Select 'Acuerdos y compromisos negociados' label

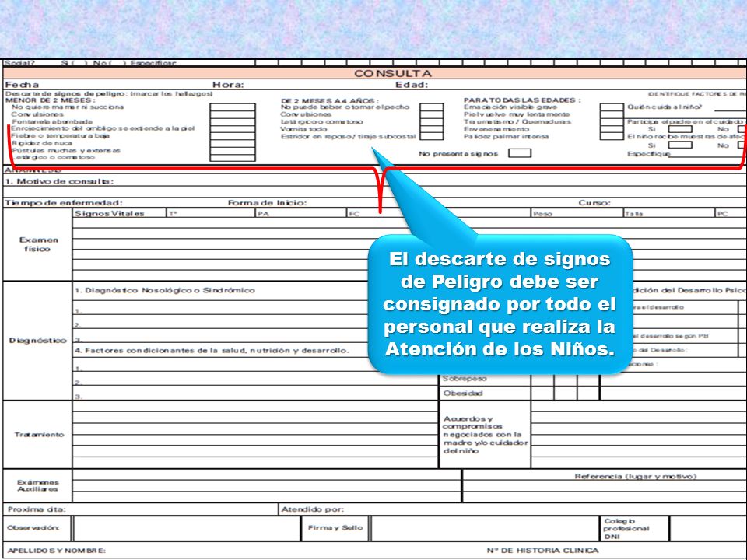[485, 435]
